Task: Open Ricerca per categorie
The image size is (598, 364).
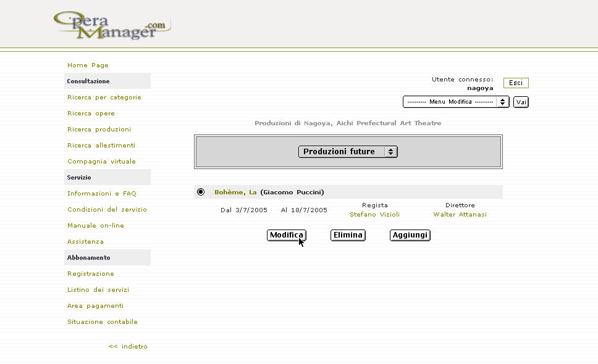Action: [104, 97]
